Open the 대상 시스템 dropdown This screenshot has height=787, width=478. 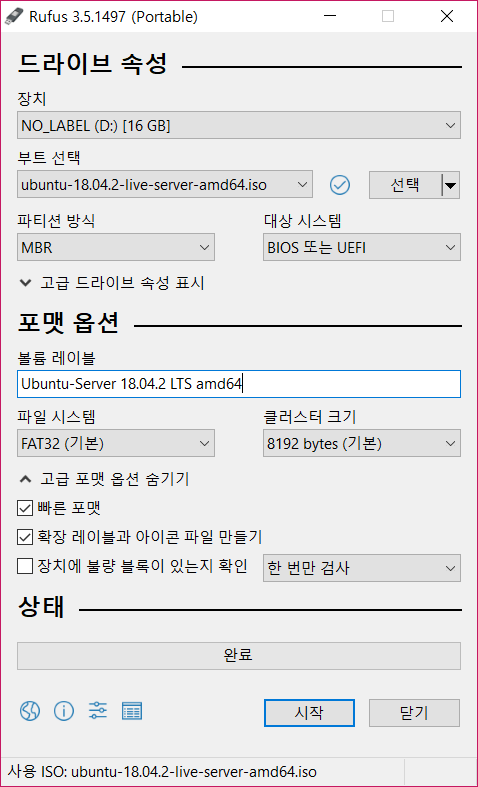tap(362, 247)
